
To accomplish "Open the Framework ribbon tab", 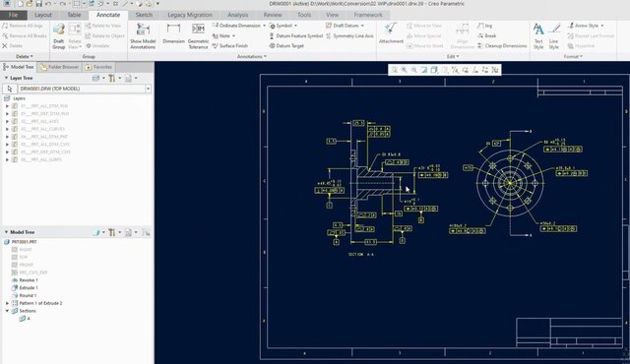I will click(x=368, y=15).
